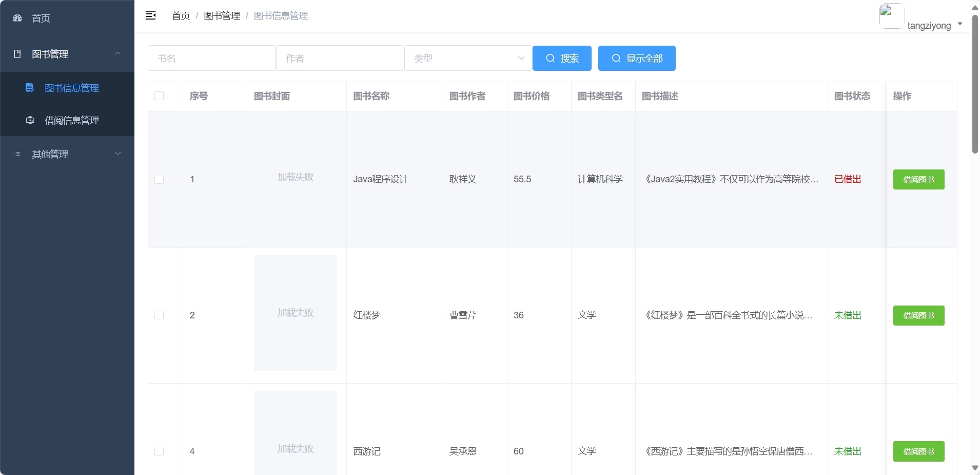Expand the 其他管理 menu chevron
The height and width of the screenshot is (475, 980).
pyautogui.click(x=118, y=154)
